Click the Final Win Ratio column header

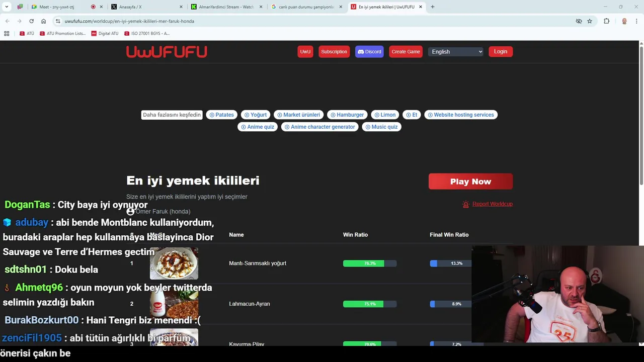point(449,235)
